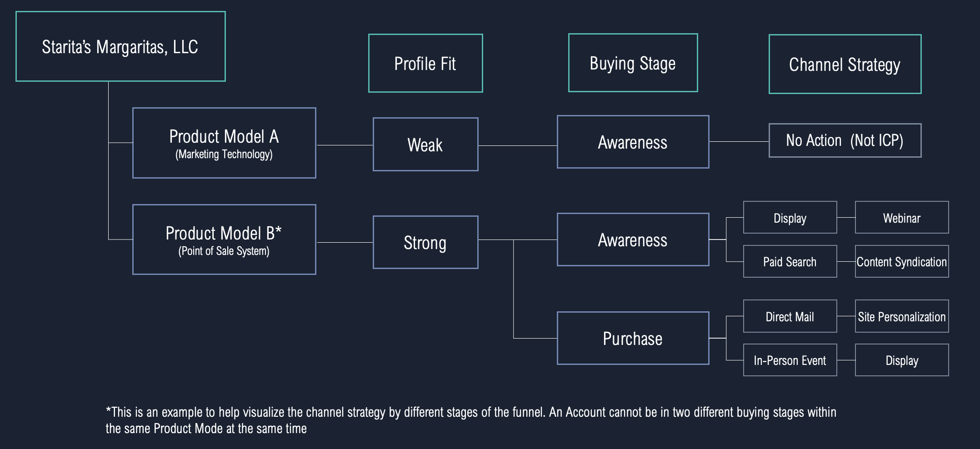Click the Site Personalization box
This screenshot has width=980, height=449.
[x=902, y=316]
